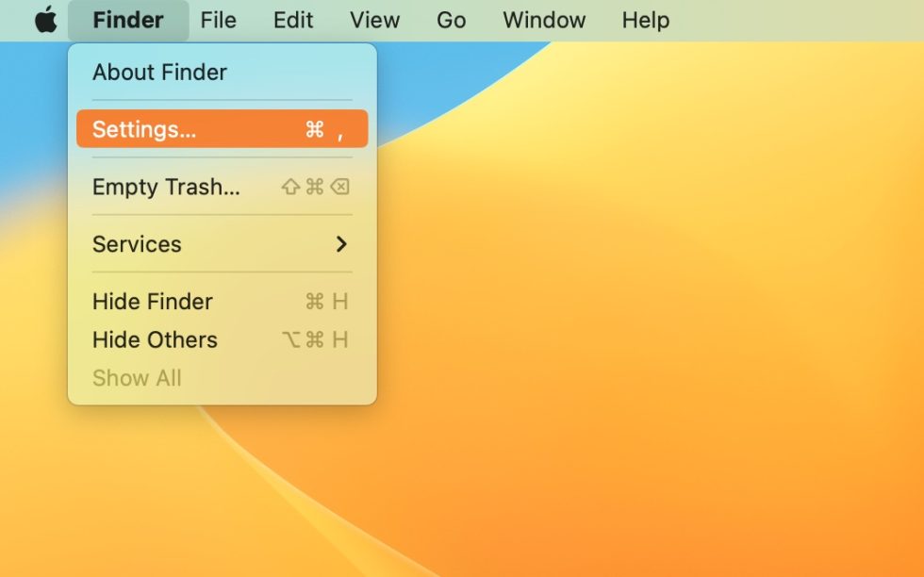Click the desktop wallpaper to dismiss the menu
Screen dimensions: 924x577
[x=660, y=424]
